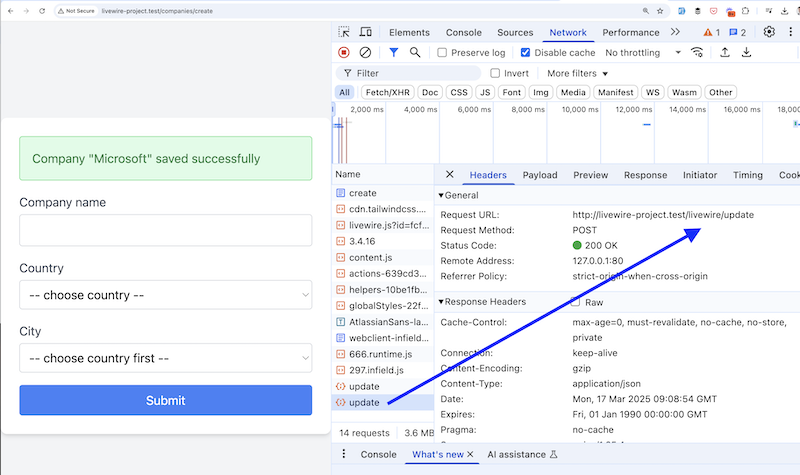
Task: Open the City select dropdown
Action: [166, 358]
